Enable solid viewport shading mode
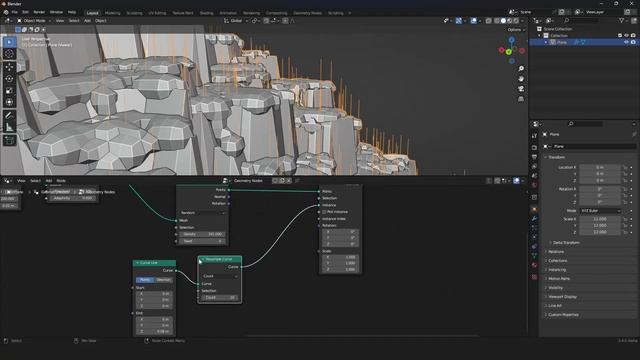 point(503,21)
